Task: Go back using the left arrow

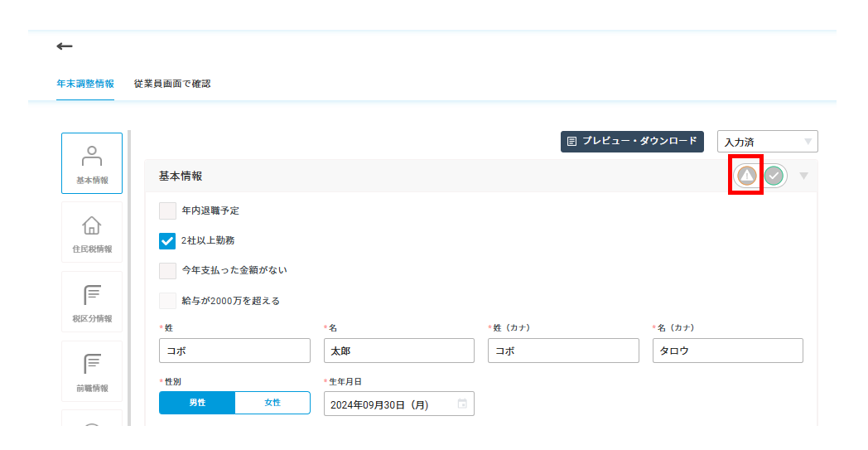Action: 65,46
